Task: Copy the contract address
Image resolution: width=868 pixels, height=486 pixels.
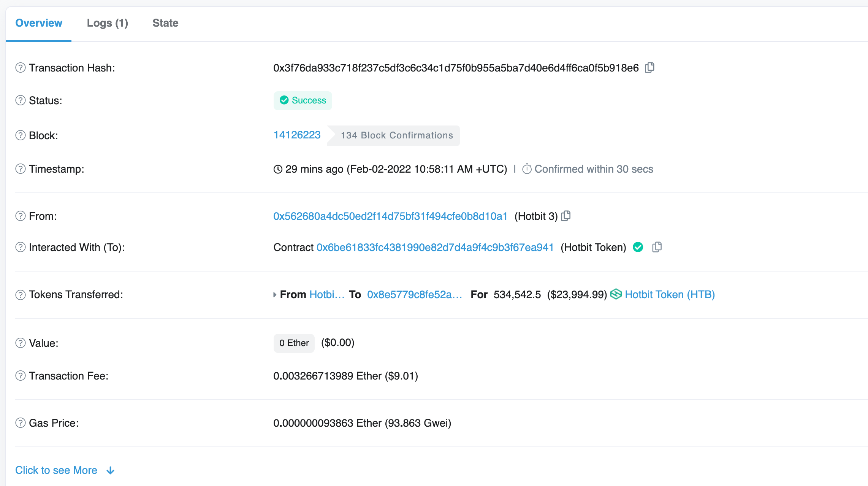Action: pyautogui.click(x=657, y=247)
